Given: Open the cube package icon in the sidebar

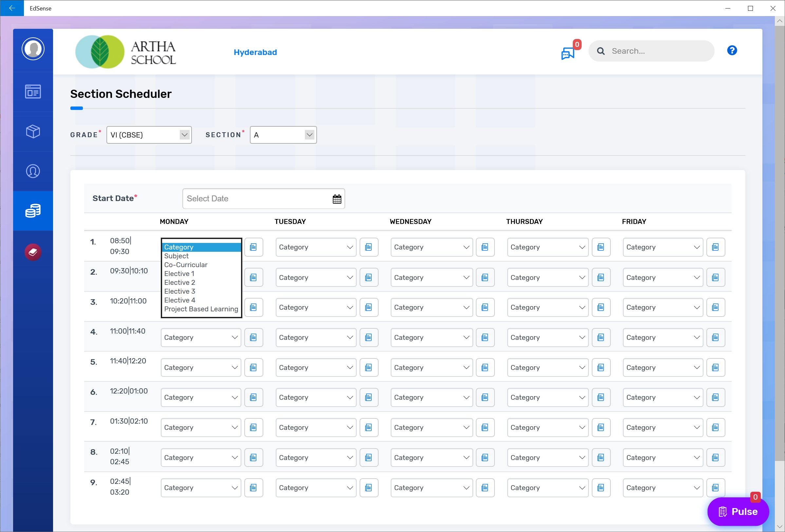Looking at the screenshot, I should (x=33, y=131).
